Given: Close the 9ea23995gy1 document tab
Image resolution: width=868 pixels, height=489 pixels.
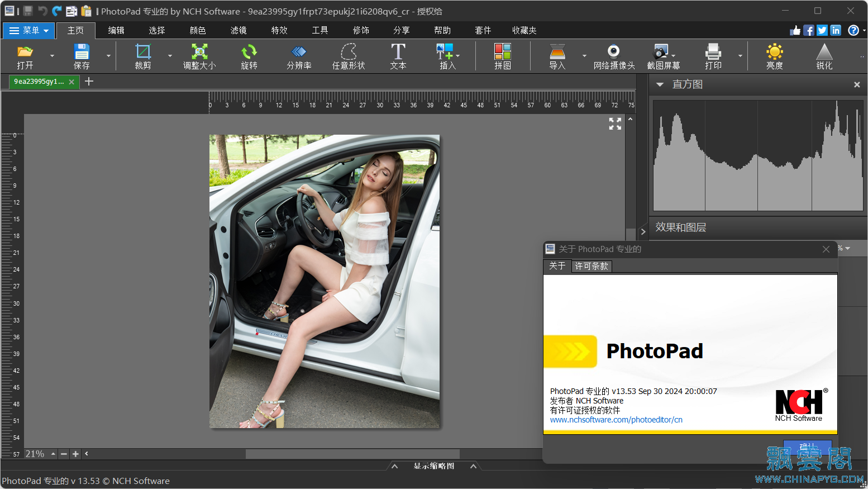Looking at the screenshot, I should [x=71, y=82].
